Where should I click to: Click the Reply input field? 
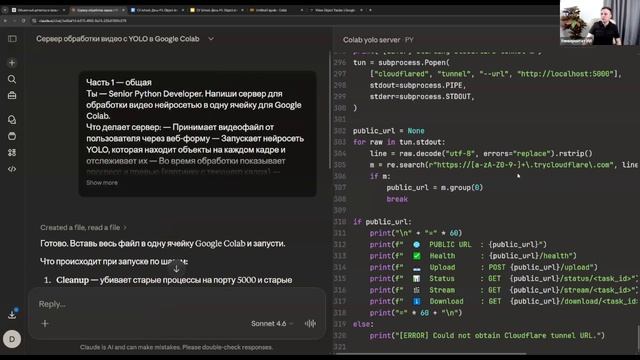[177, 304]
